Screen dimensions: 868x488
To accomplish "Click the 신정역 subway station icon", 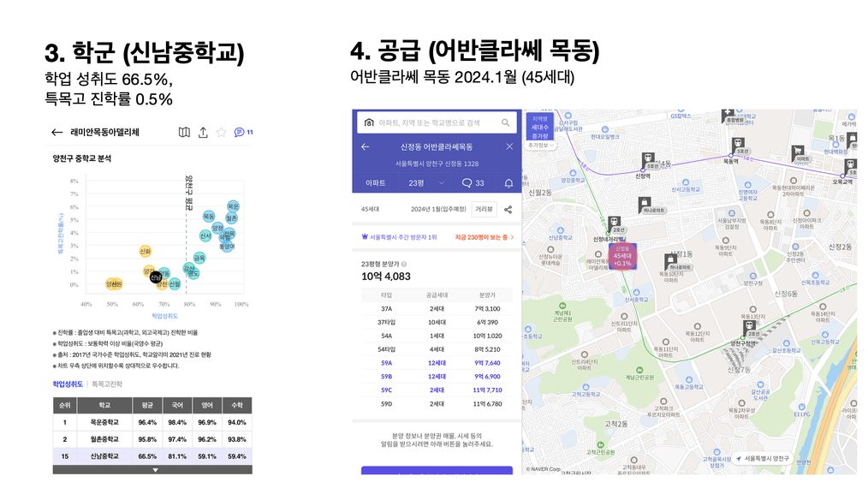I will [648, 159].
